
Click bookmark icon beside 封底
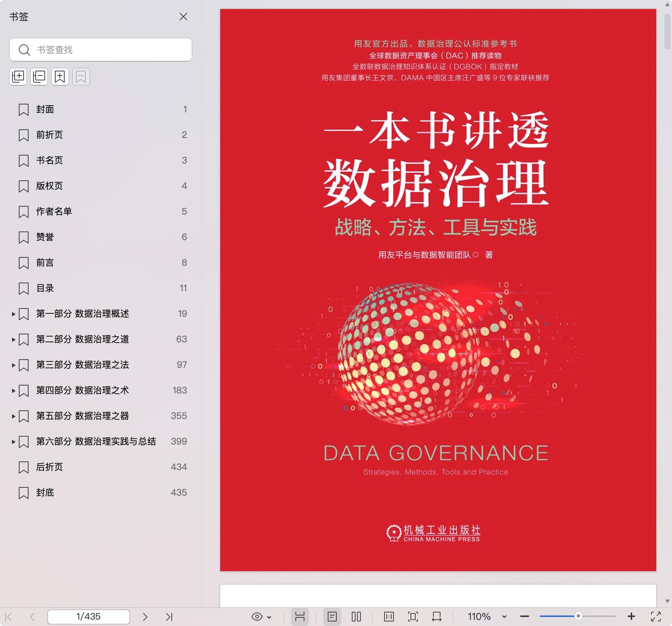coord(24,493)
